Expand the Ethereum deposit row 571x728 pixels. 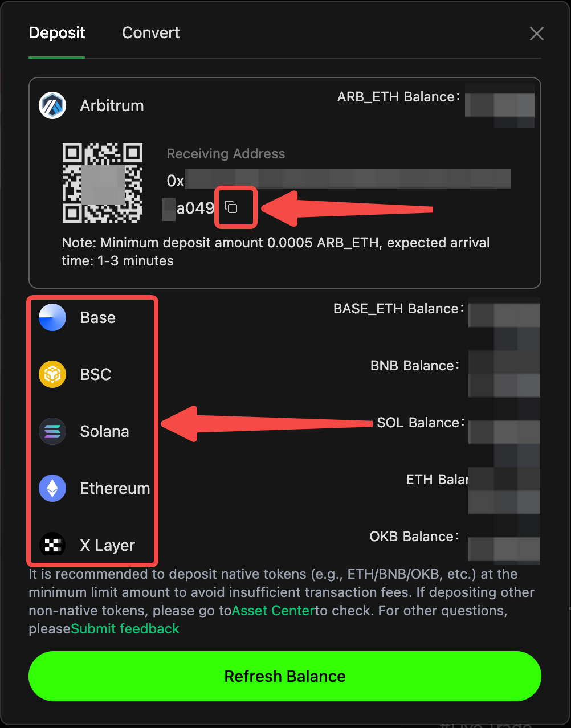285,488
